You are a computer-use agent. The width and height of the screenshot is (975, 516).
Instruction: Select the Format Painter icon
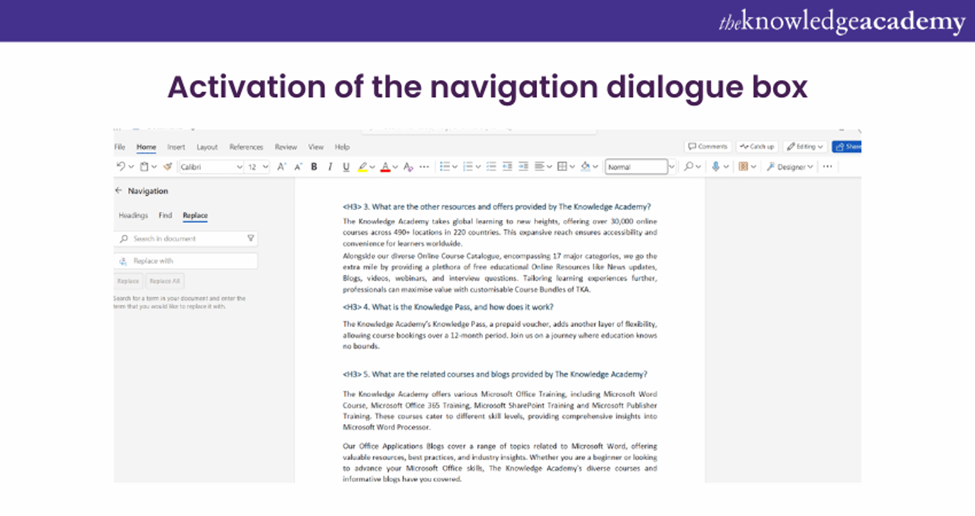coord(167,167)
